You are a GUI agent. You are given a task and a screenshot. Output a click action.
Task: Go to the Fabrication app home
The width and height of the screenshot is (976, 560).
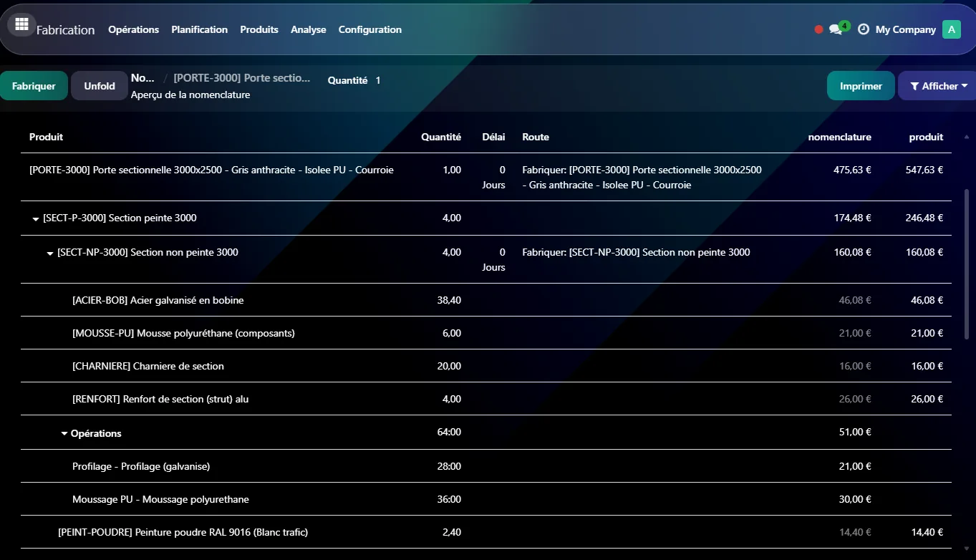coord(65,29)
